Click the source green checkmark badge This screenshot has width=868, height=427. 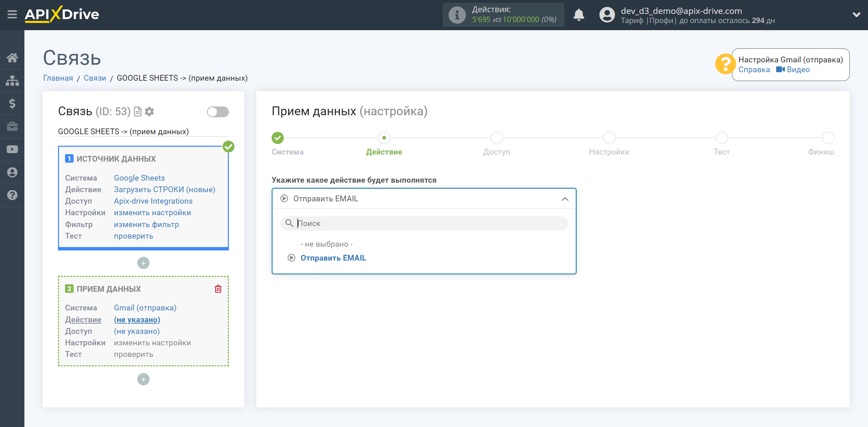(x=229, y=147)
